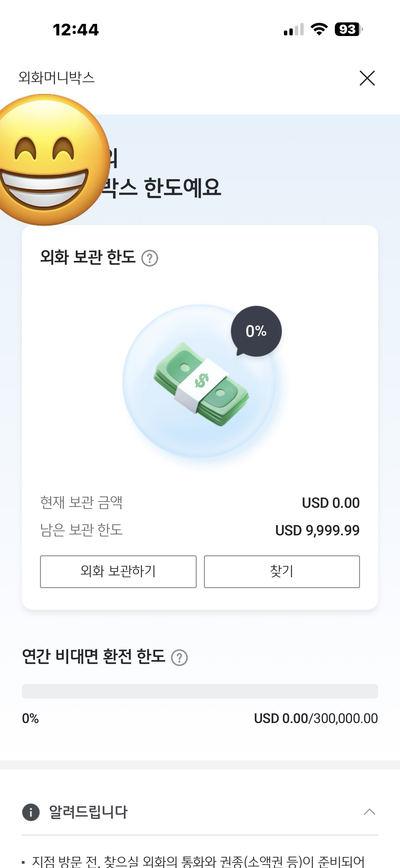Tap the dark 0% speech bubble badge
This screenshot has width=400, height=868.
click(256, 331)
